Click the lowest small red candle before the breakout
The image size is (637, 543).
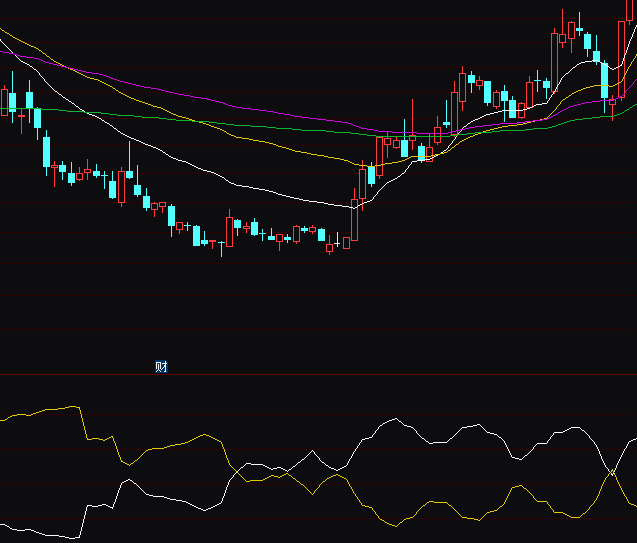pos(330,248)
